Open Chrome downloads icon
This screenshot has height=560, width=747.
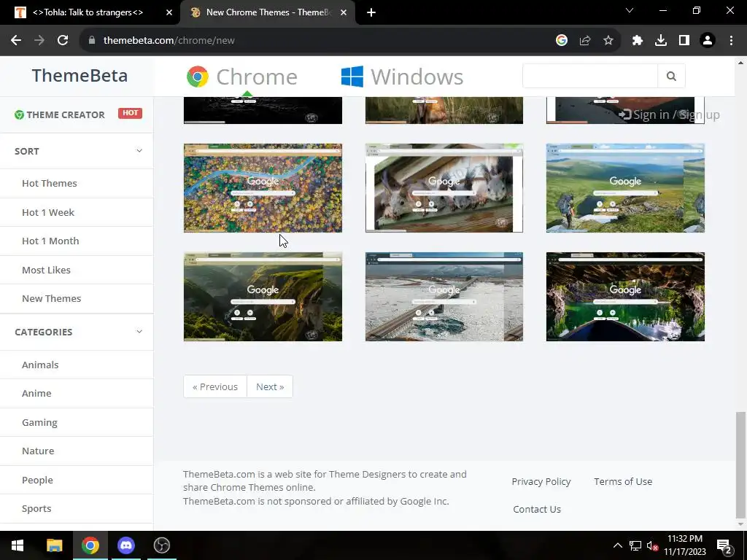coord(661,41)
